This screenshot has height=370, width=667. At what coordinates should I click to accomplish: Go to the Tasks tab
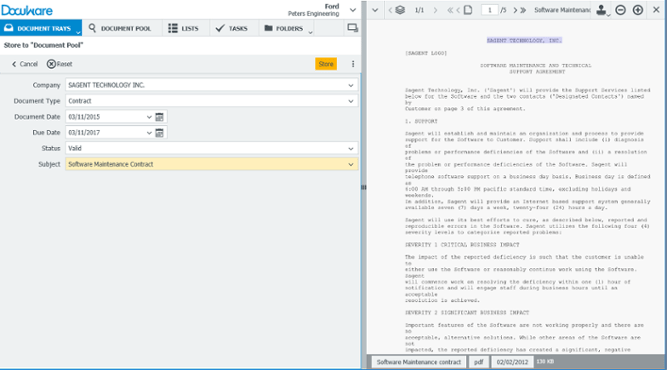(231, 28)
